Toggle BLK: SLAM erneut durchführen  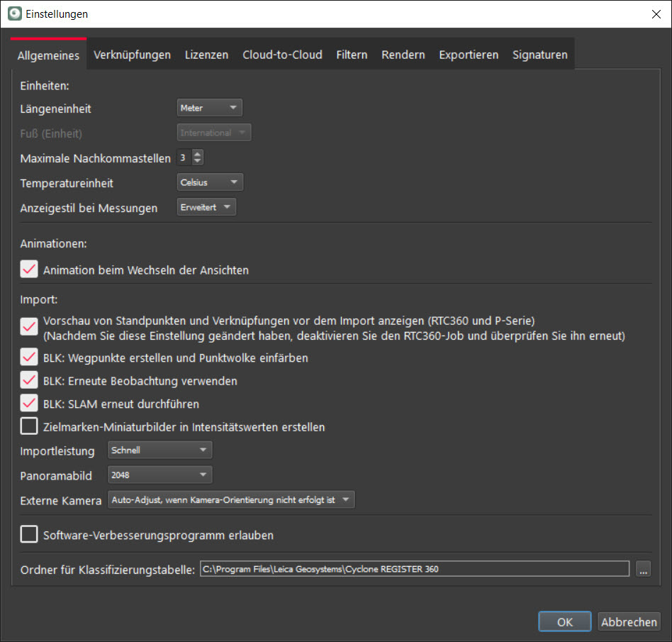click(29, 403)
